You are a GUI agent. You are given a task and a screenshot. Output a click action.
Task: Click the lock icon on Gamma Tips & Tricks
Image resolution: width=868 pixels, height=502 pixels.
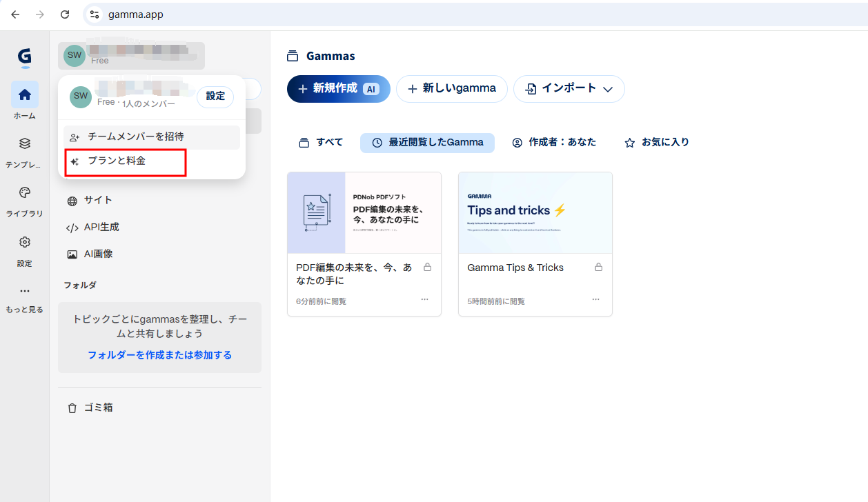coord(599,267)
